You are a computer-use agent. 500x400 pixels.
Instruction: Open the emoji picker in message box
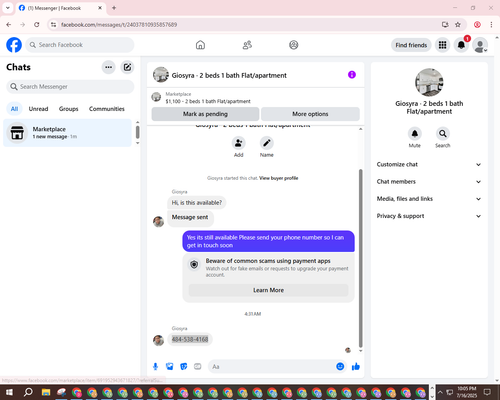coord(340,367)
